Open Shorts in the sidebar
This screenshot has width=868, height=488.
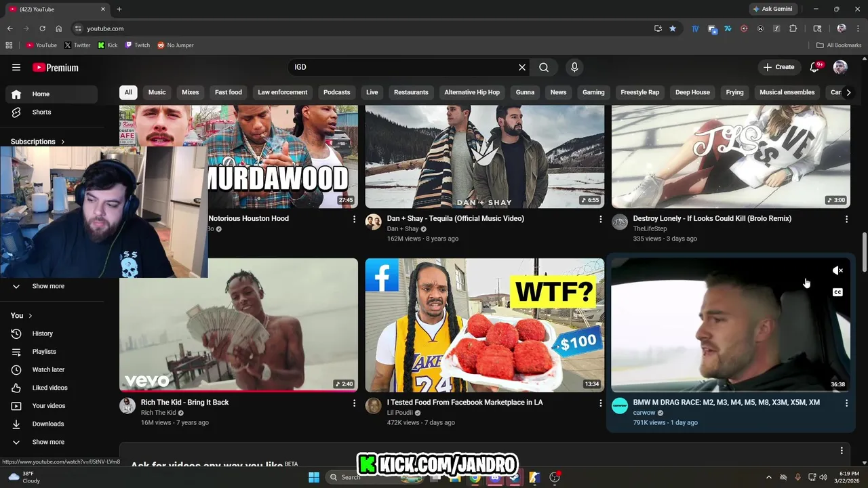[50, 112]
